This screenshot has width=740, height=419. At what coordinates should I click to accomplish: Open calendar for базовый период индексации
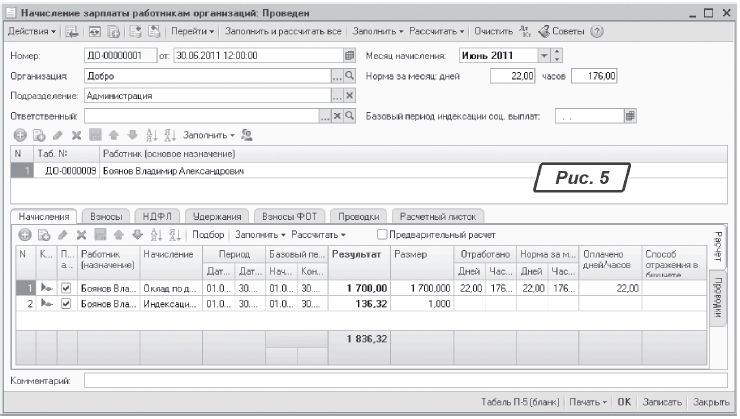(x=630, y=116)
